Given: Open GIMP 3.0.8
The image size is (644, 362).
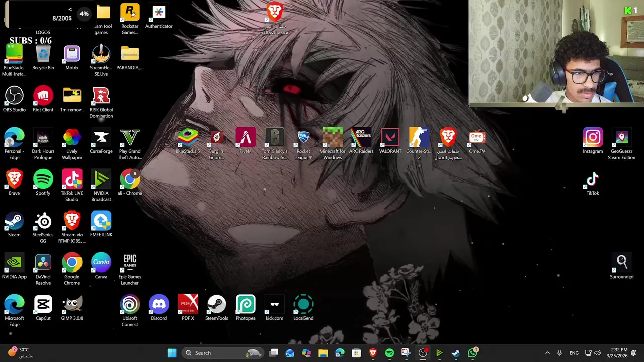Looking at the screenshot, I should 72,308.
